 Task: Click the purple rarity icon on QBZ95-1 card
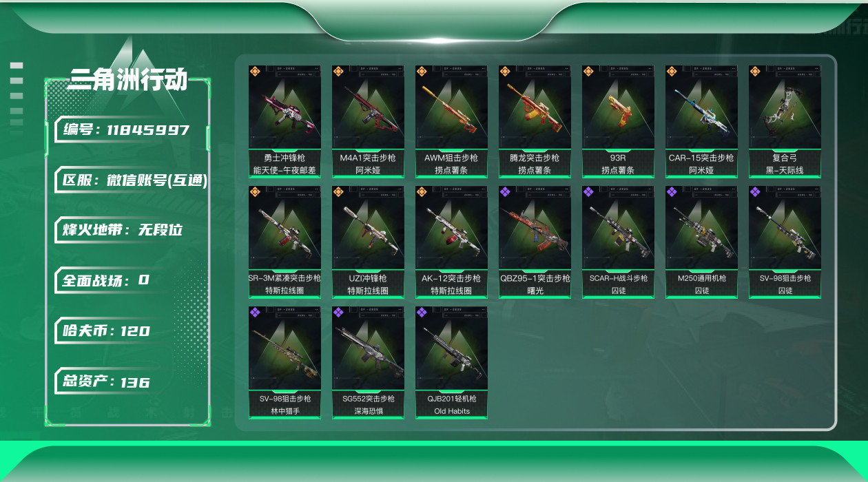pos(505,191)
